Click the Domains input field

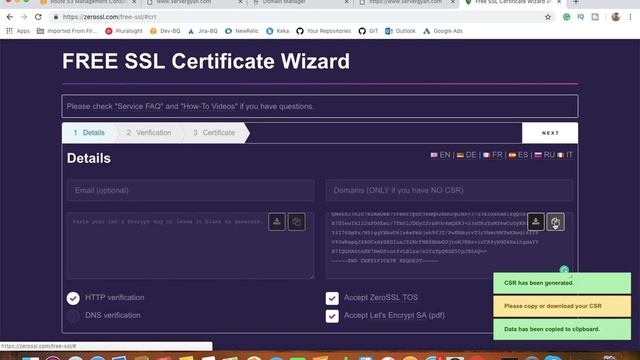click(x=449, y=190)
